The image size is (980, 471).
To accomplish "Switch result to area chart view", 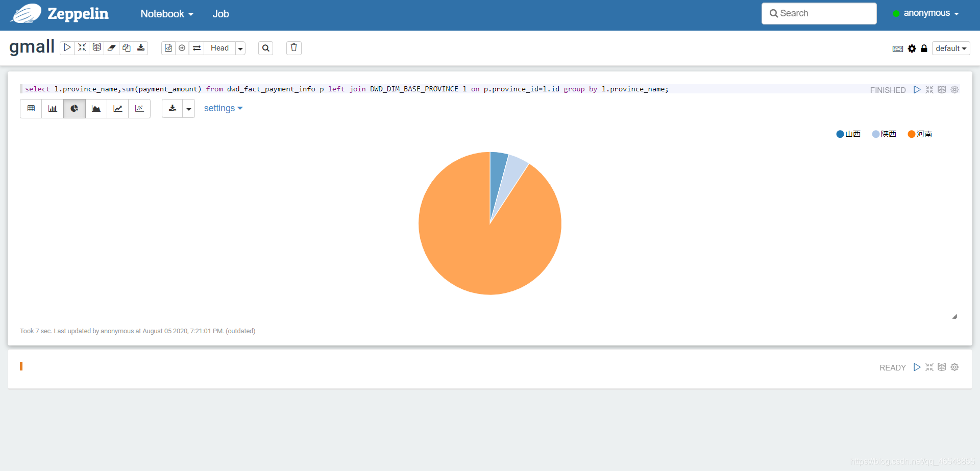I will 96,108.
